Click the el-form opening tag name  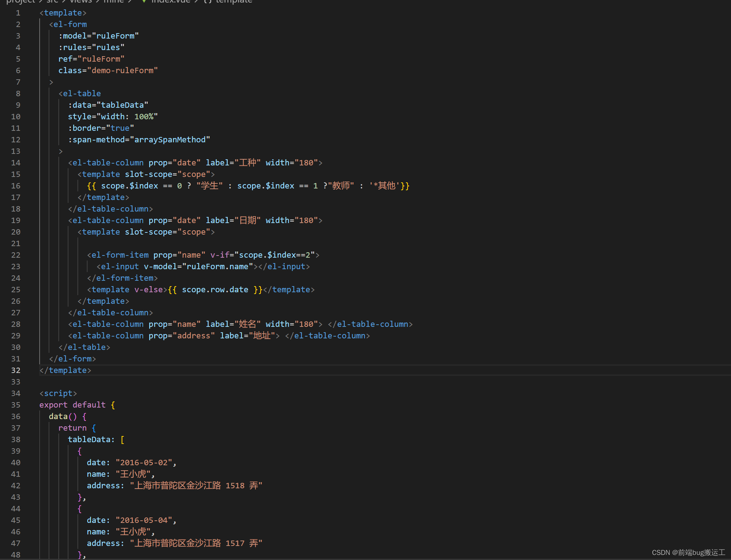pos(70,24)
